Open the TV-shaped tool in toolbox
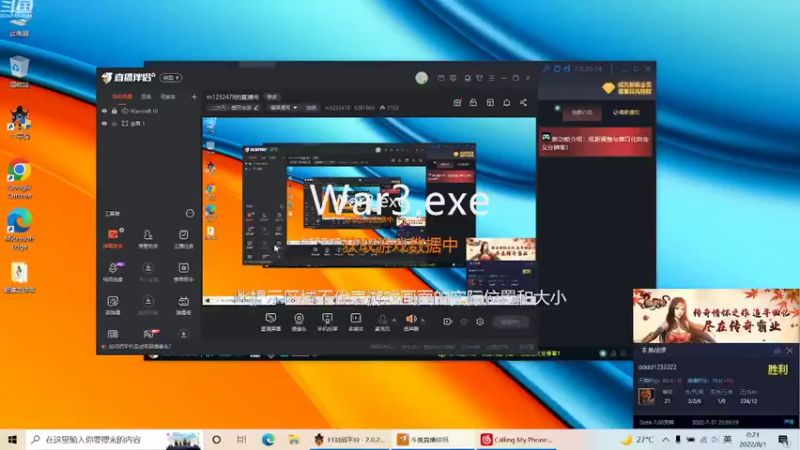Screen dimensions: 800x450 (183, 305)
